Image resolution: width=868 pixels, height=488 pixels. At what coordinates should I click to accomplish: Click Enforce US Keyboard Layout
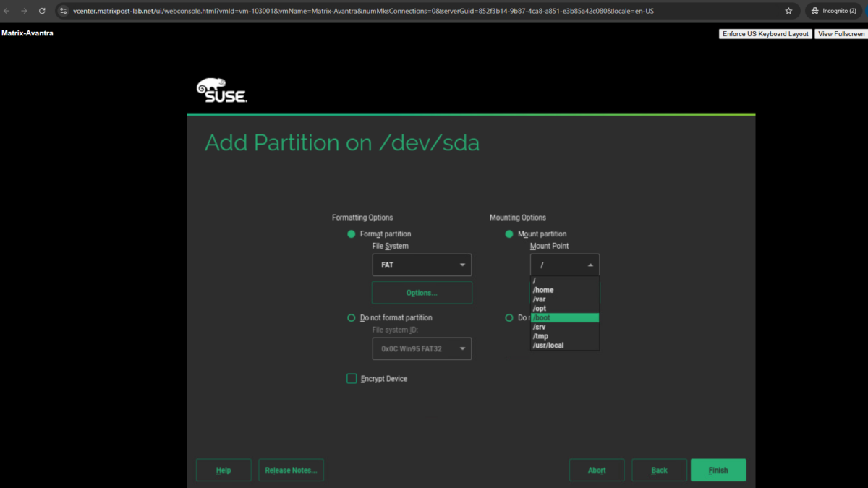(765, 33)
